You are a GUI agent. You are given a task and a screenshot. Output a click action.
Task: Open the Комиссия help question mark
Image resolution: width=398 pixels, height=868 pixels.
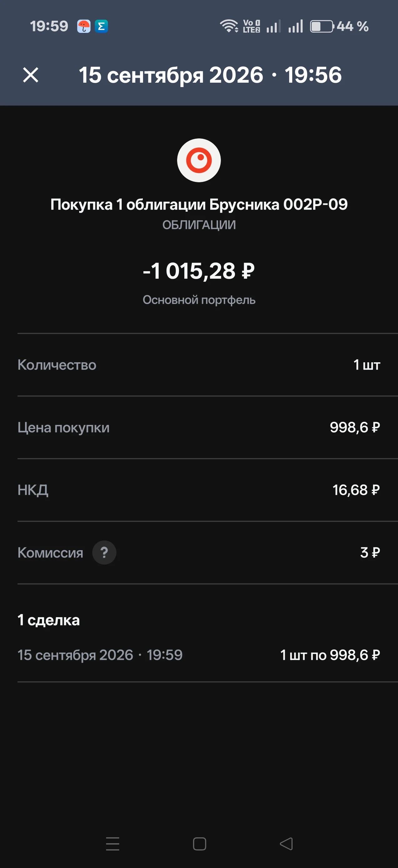coord(105,553)
